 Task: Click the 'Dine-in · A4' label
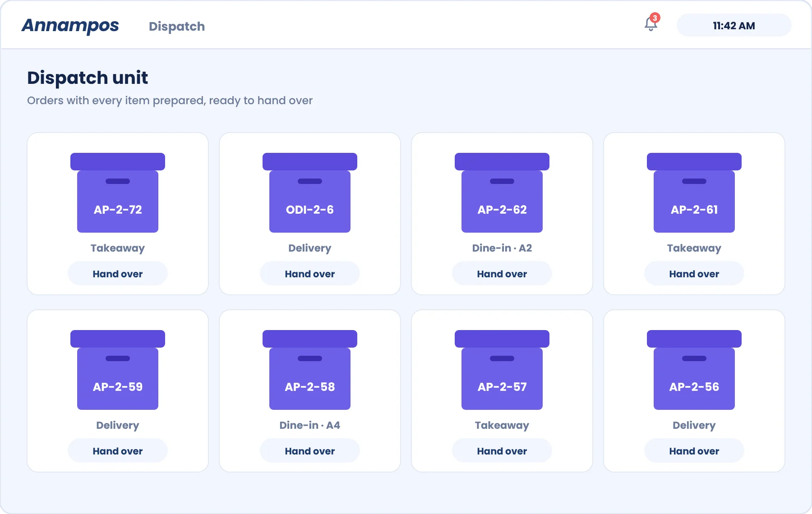[310, 425]
